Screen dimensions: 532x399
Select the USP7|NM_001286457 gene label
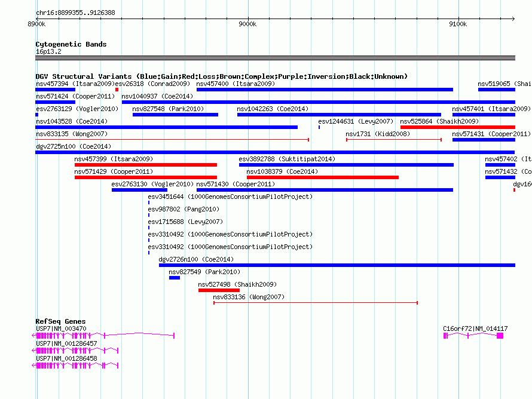66,343
